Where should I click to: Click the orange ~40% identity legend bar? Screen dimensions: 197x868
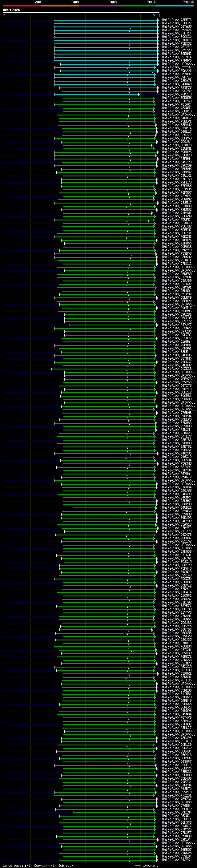[60, 6]
